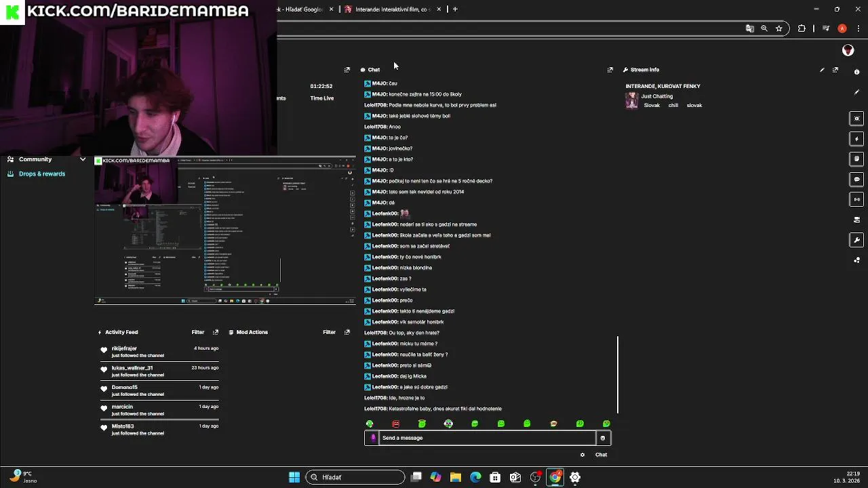
Task: Open Microsoft Edge from the taskbar
Action: click(x=475, y=477)
